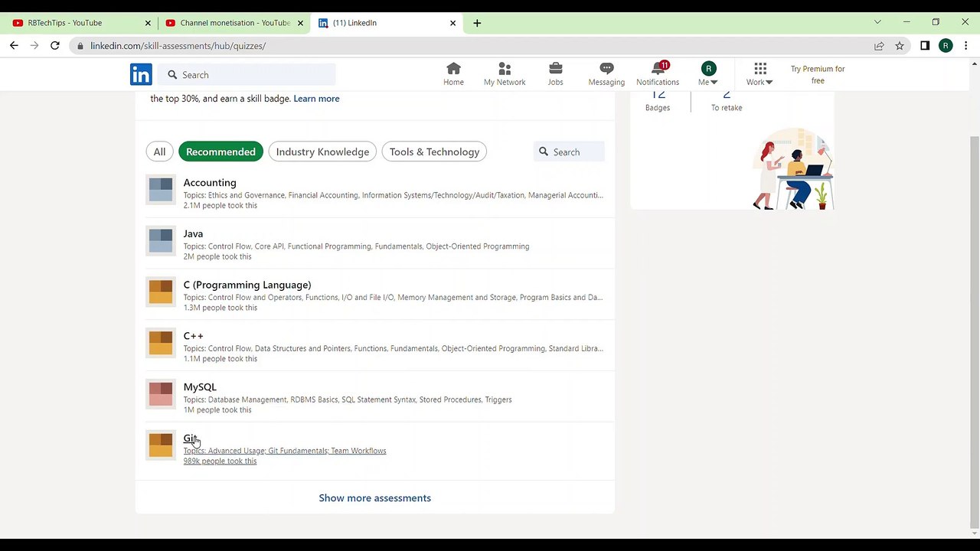Click Show more assessments
This screenshot has height=551, width=980.
click(x=375, y=498)
